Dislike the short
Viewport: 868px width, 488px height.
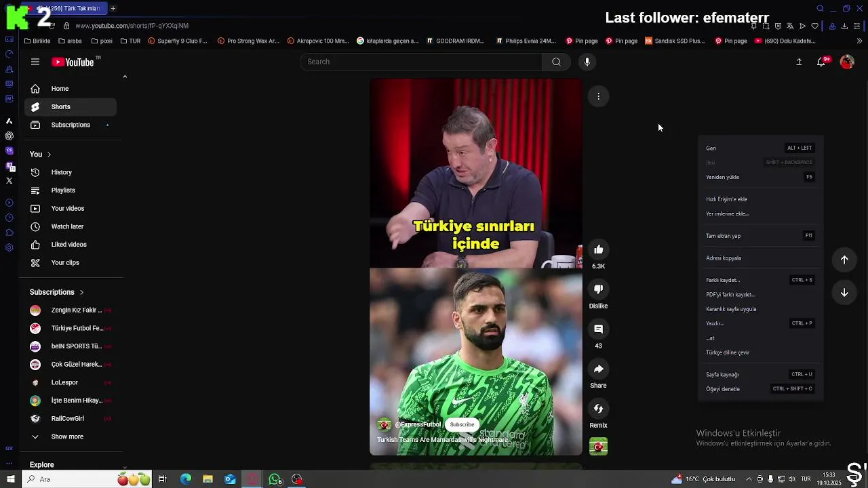click(x=598, y=289)
